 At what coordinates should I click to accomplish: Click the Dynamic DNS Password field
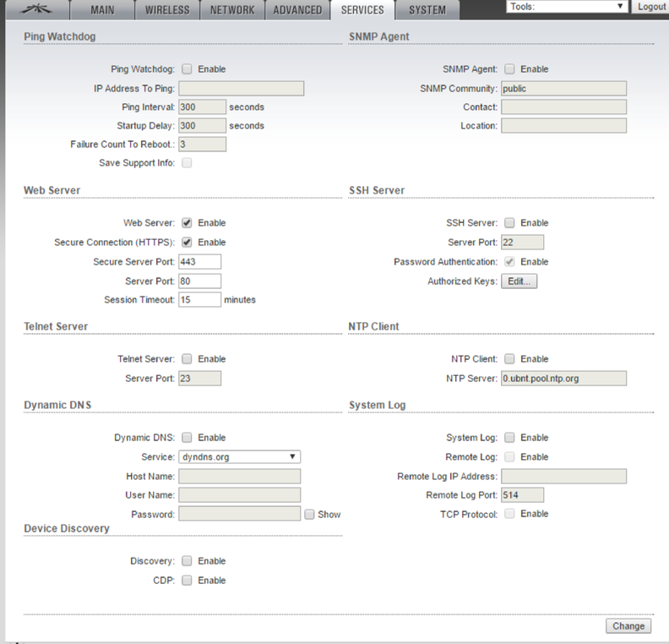coord(239,514)
